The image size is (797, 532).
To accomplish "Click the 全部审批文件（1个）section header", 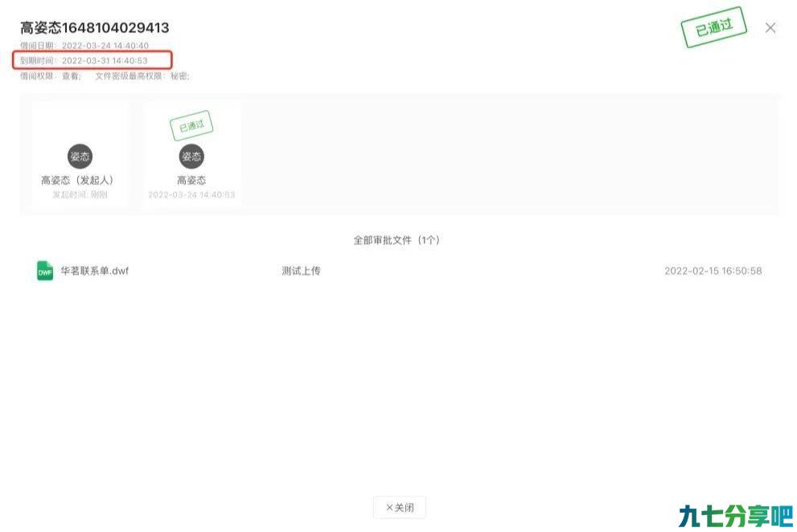I will (396, 239).
